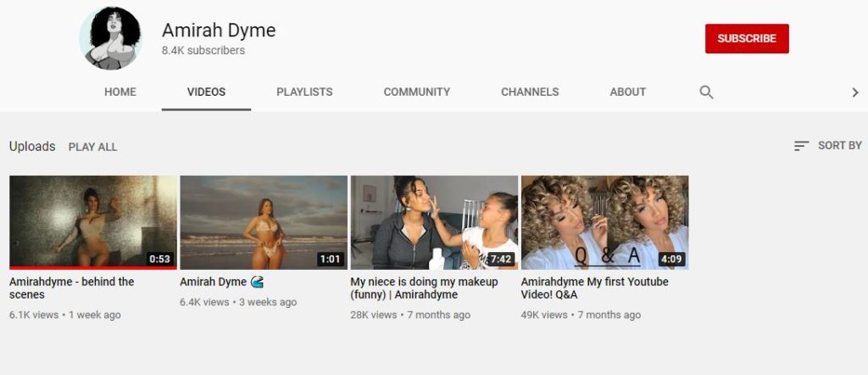Image resolution: width=868 pixels, height=375 pixels.
Task: Open the Q&A video thumbnail
Action: [604, 222]
